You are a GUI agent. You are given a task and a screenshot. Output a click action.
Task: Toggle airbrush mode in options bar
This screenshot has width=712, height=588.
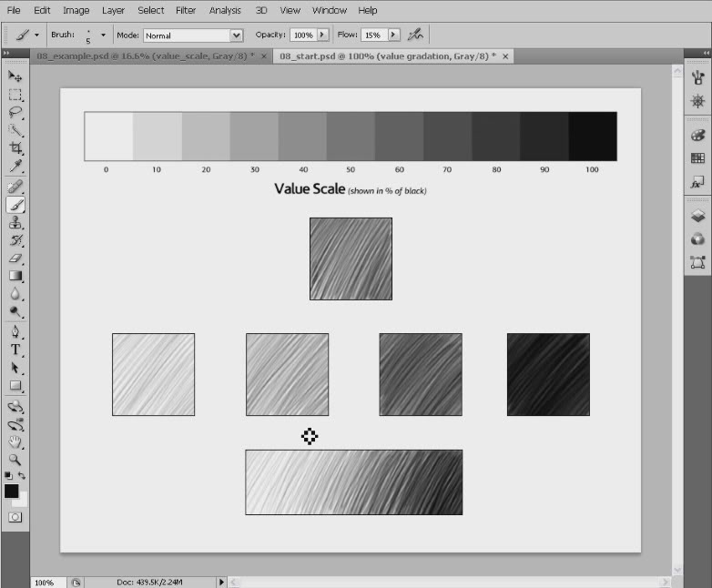pos(415,35)
